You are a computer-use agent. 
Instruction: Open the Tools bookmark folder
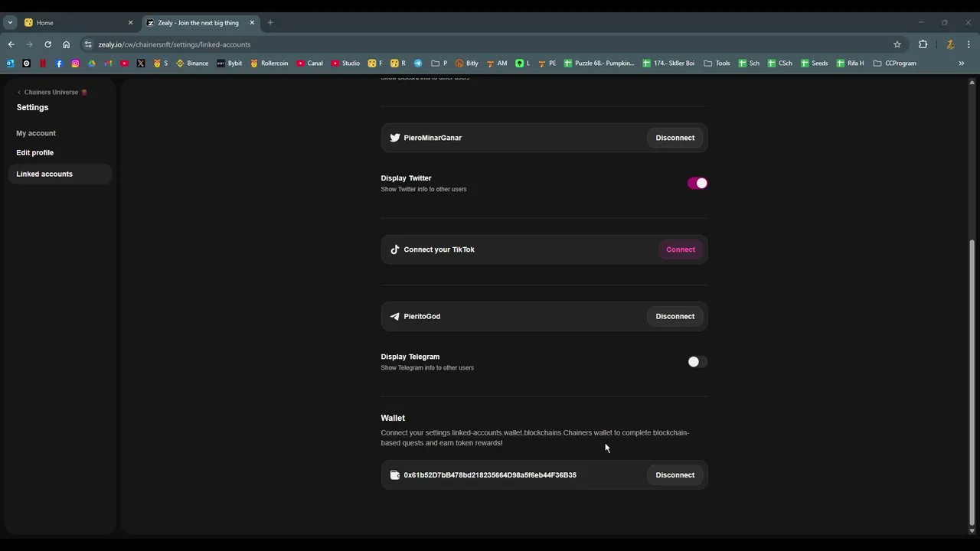[x=717, y=64]
